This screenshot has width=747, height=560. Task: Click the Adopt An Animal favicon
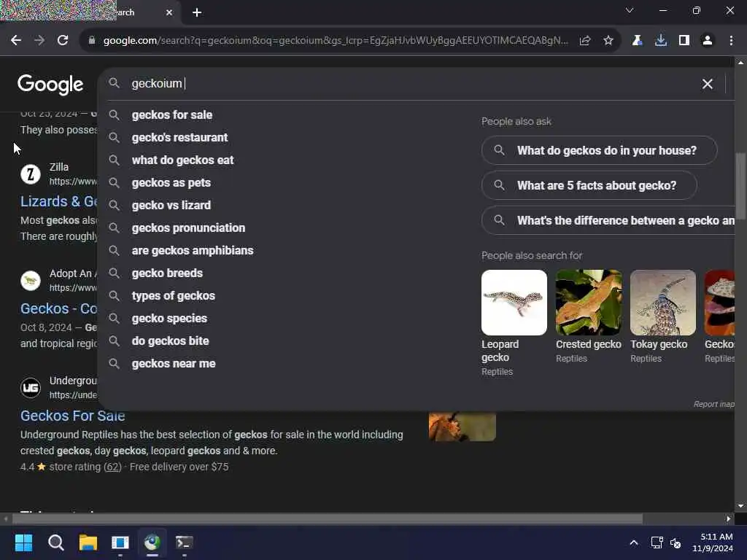point(31,281)
